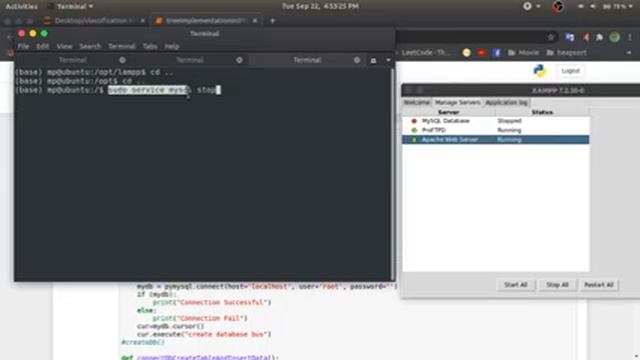
Task: Bookmark this page with the star icon
Action: click(551, 37)
